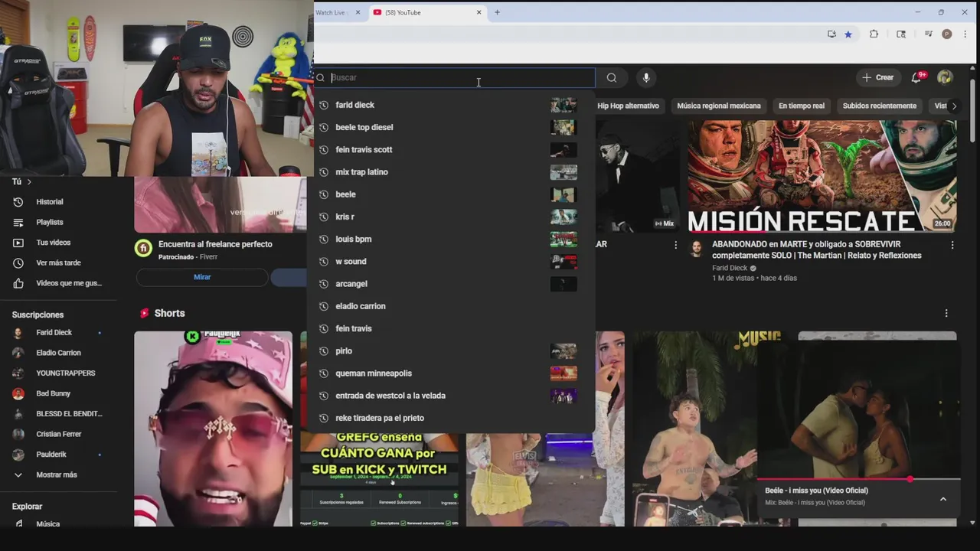Open Fiverr ad title link

point(215,244)
